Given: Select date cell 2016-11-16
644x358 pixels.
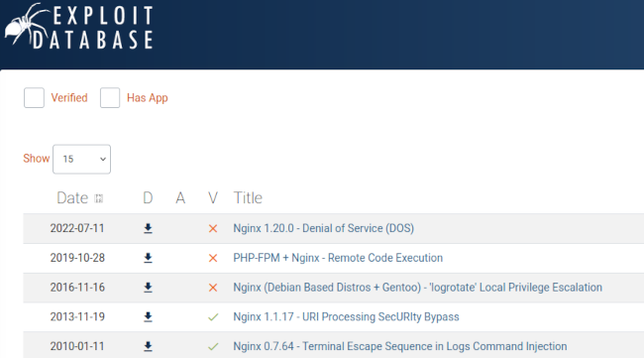Looking at the screenshot, I should [77, 288].
